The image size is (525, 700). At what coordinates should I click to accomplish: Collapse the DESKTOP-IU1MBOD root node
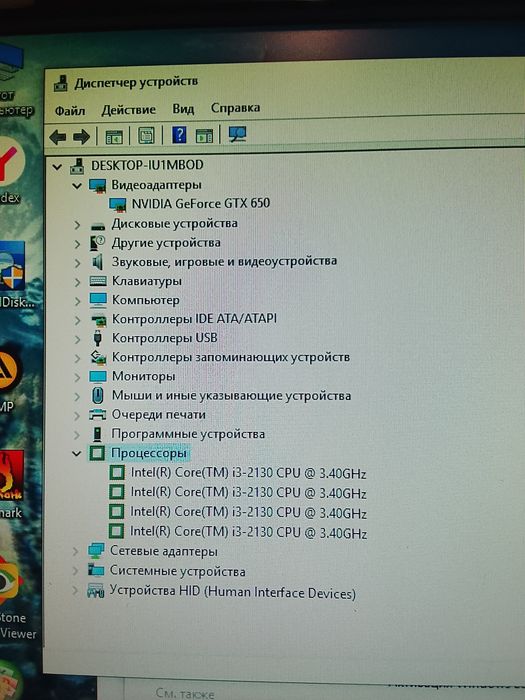click(x=57, y=167)
